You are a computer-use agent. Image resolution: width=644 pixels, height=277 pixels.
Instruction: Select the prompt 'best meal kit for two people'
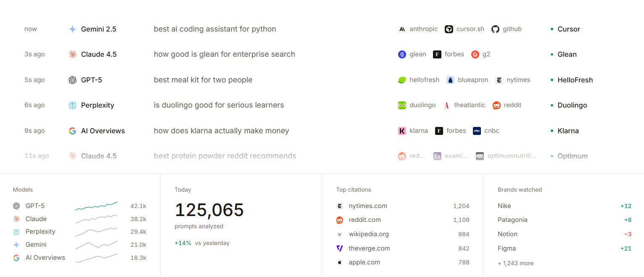[203, 80]
